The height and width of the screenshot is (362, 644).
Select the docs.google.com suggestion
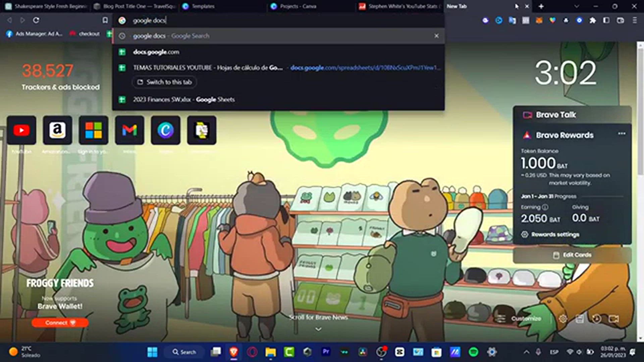[156, 52]
